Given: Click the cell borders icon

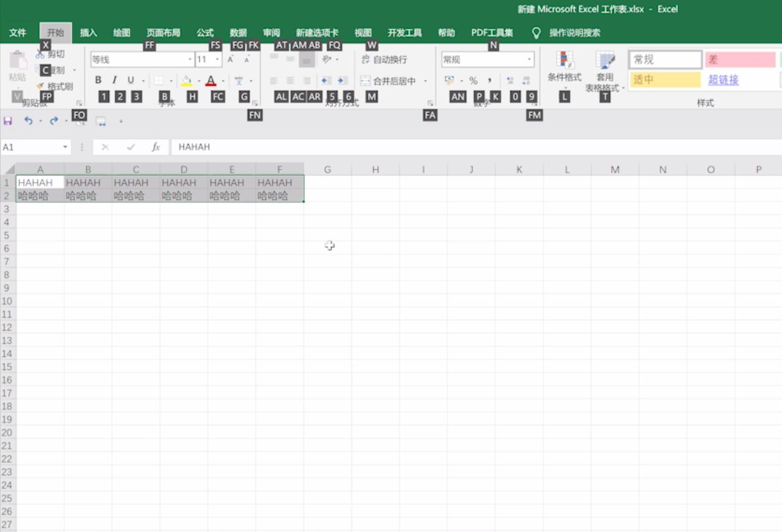Looking at the screenshot, I should point(159,80).
